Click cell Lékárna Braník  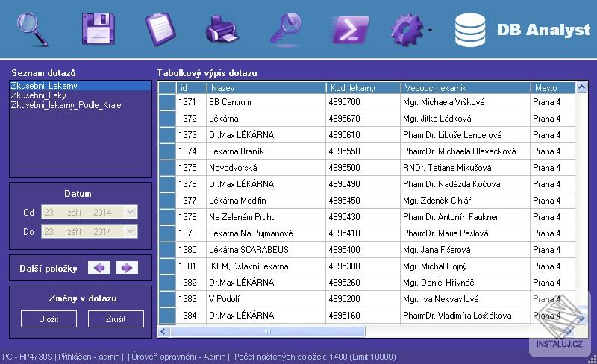tap(266, 151)
